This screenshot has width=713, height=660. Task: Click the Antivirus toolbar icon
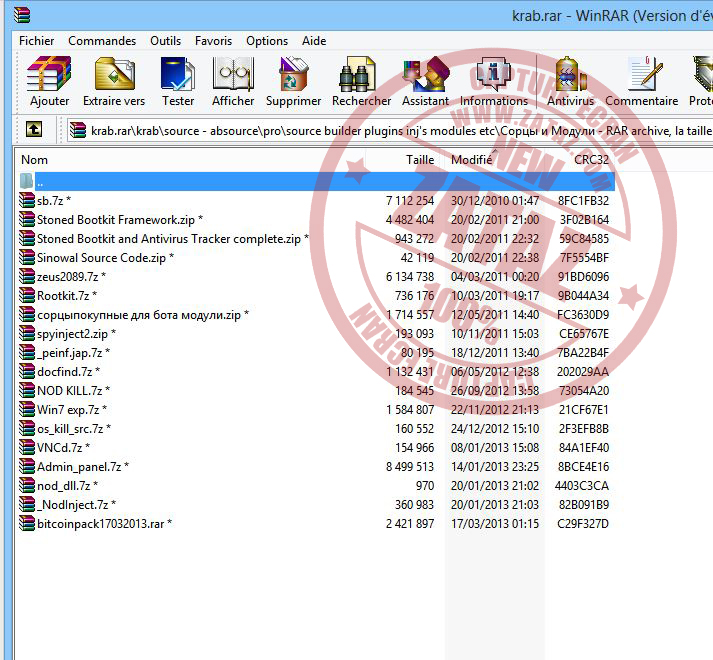(x=570, y=74)
